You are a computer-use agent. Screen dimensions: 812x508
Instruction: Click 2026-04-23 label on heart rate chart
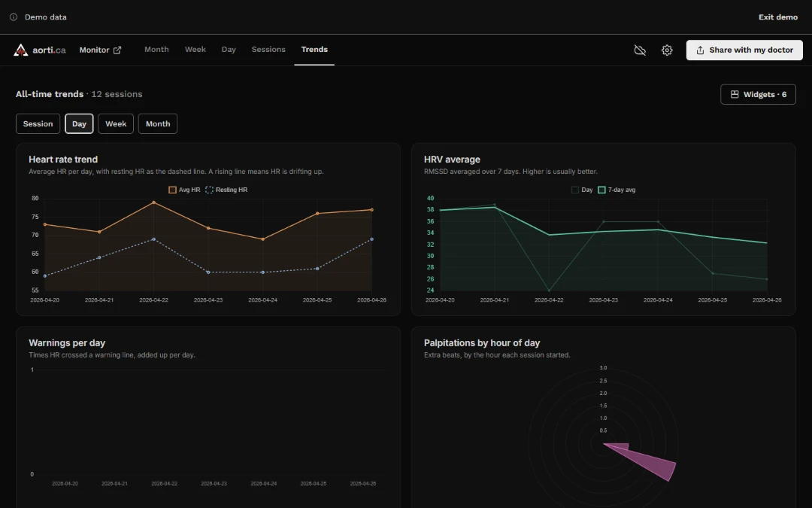pyautogui.click(x=208, y=300)
